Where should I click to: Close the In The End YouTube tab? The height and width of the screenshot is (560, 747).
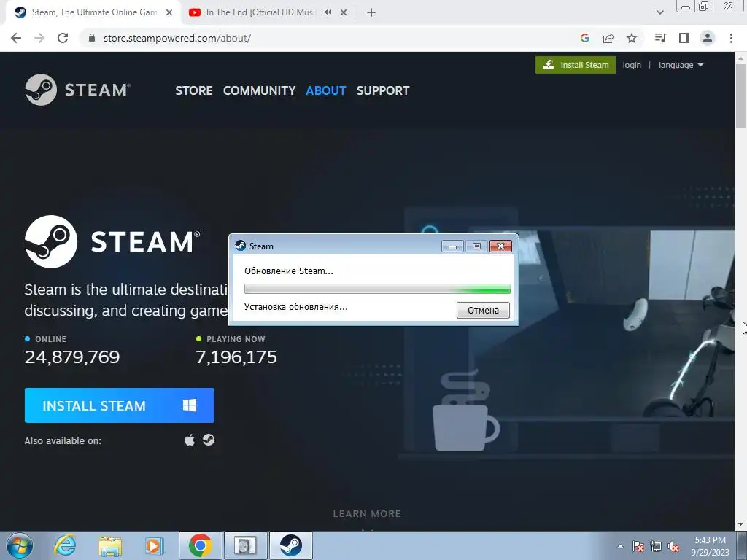pyautogui.click(x=344, y=13)
